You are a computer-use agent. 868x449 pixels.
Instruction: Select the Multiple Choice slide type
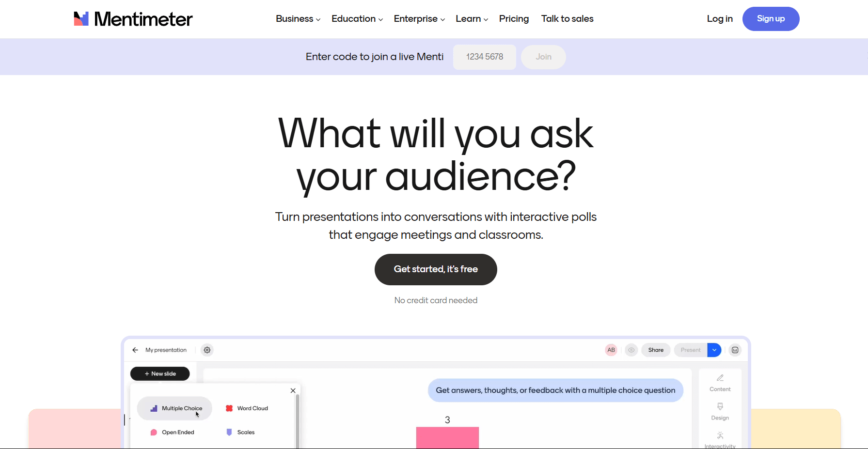click(x=175, y=408)
